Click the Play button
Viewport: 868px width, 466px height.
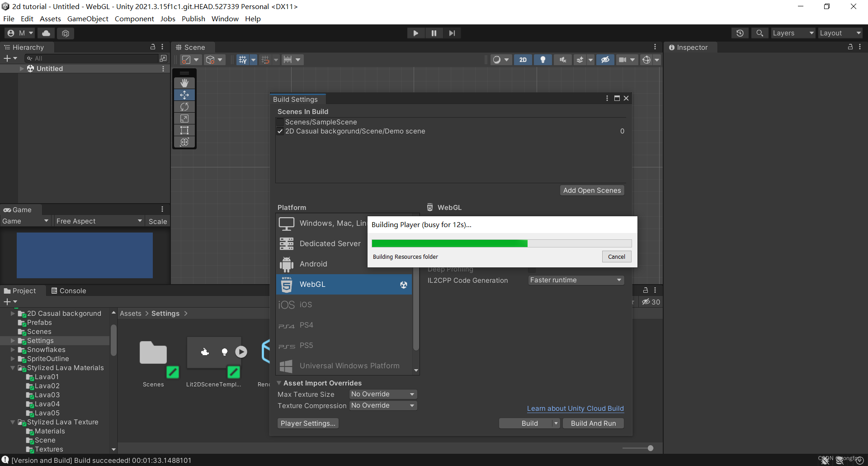click(x=415, y=33)
